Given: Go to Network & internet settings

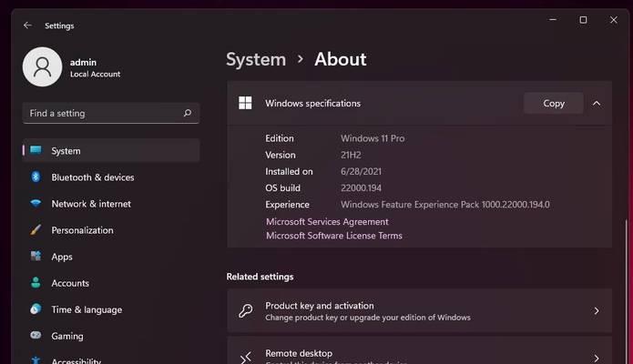Looking at the screenshot, I should click(111, 204).
